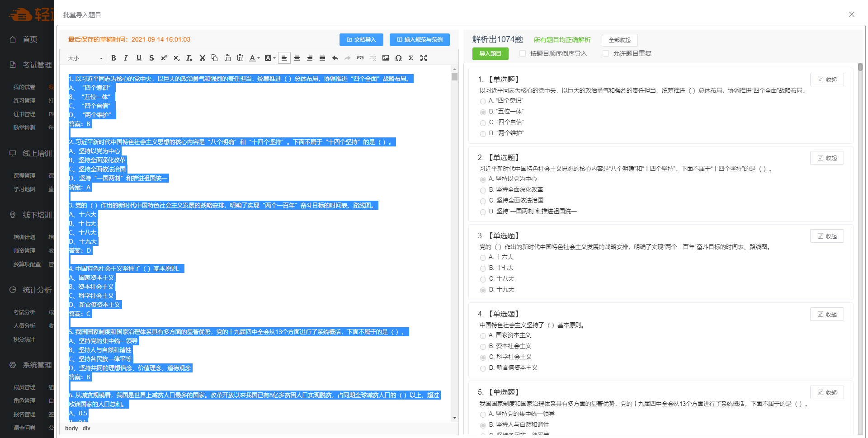868x438 pixels.
Task: Center align the selected text
Action: (x=297, y=58)
